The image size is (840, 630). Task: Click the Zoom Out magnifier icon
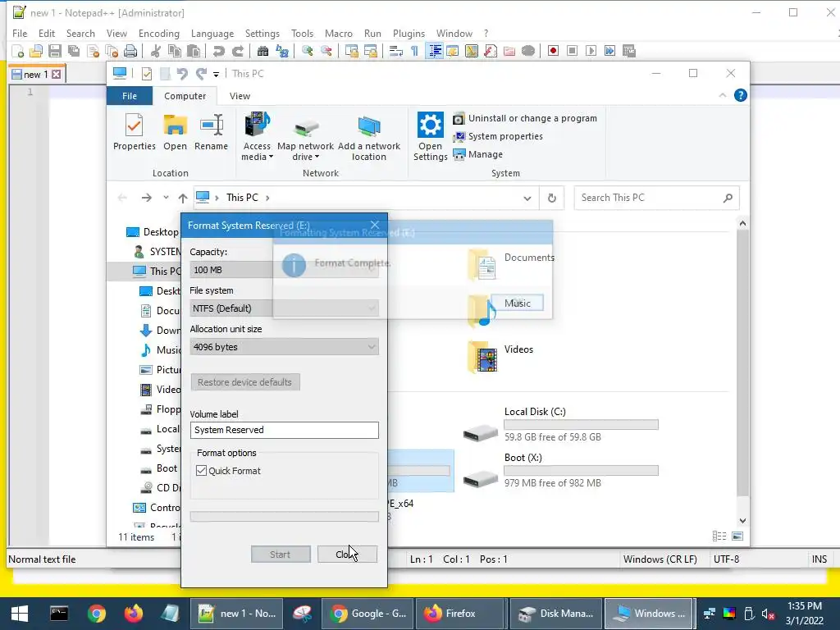(326, 51)
